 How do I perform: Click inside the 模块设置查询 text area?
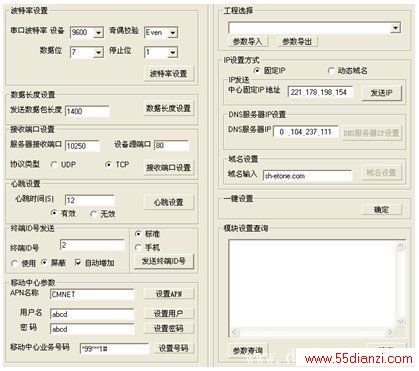[x=312, y=284]
